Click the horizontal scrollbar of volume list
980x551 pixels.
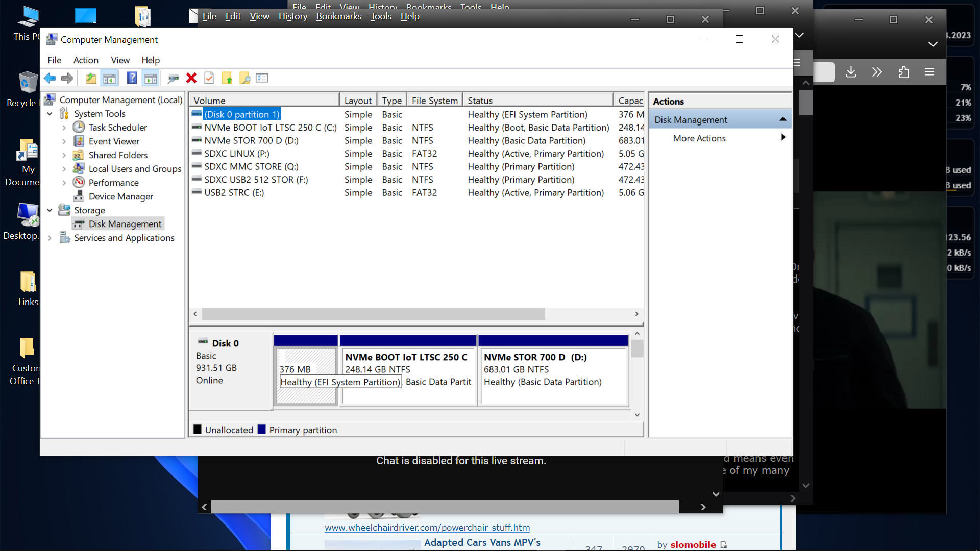coord(373,314)
